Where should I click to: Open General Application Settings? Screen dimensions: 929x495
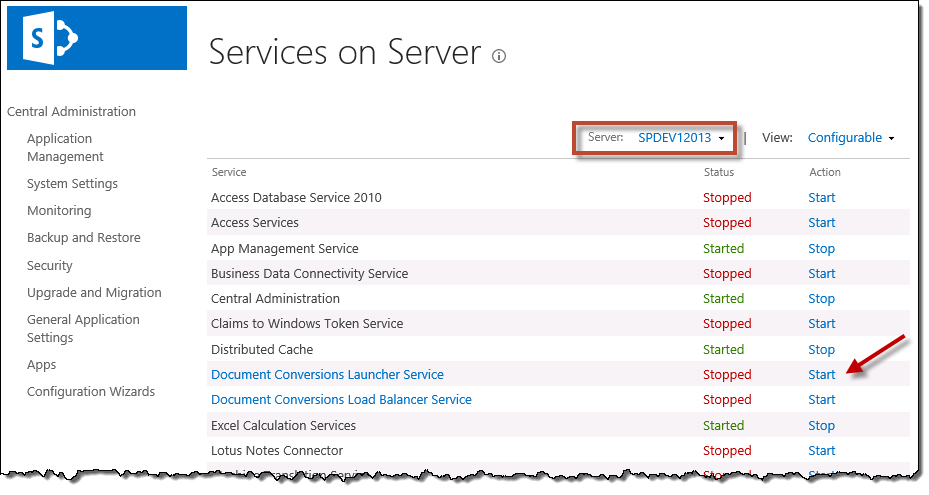pos(83,329)
